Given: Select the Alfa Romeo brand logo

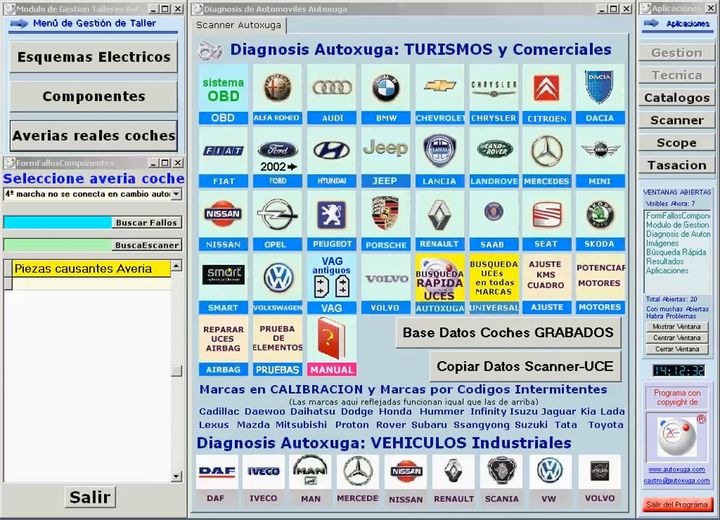Looking at the screenshot, I should coord(277,88).
